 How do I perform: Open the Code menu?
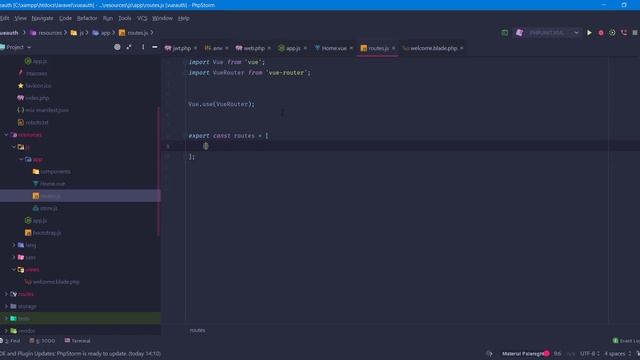coord(65,18)
